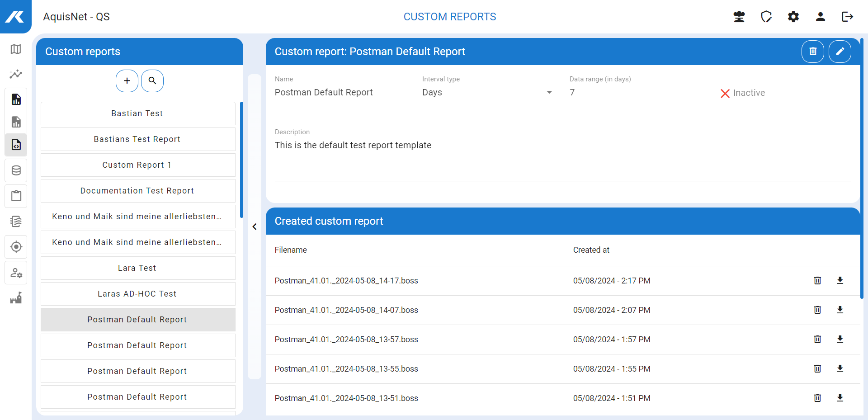The height and width of the screenshot is (420, 868).
Task: Delete the file created at 2:07 PM
Action: tap(817, 310)
